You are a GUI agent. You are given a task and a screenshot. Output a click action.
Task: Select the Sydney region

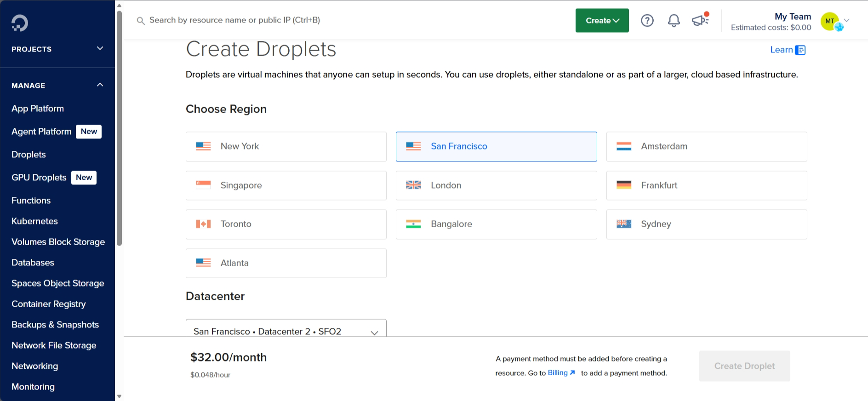coord(707,224)
